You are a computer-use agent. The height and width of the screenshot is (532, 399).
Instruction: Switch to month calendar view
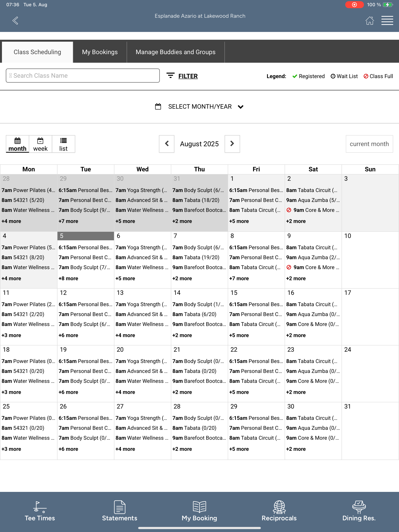point(17,144)
